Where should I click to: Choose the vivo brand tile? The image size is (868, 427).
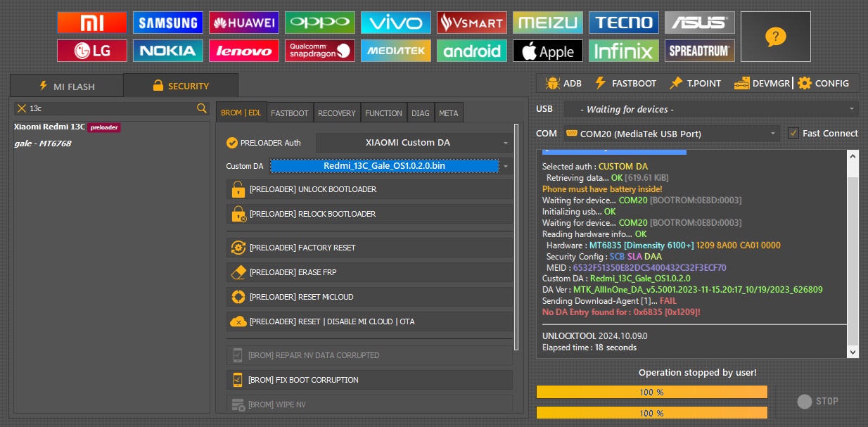396,23
